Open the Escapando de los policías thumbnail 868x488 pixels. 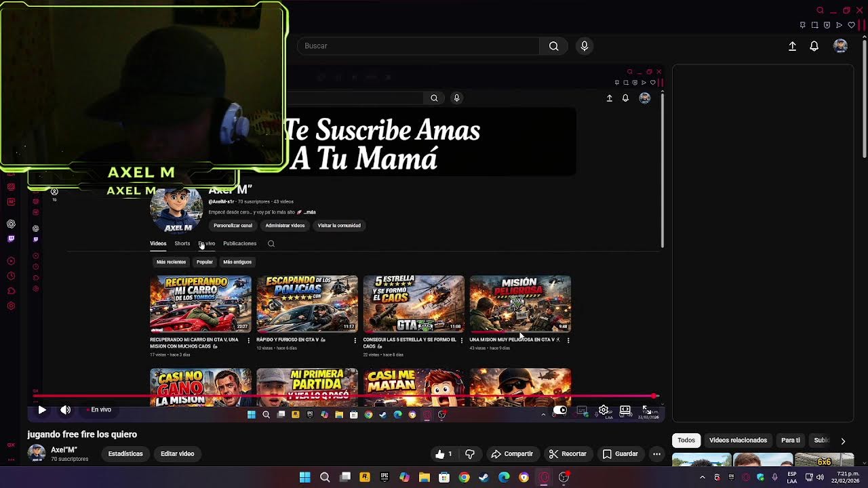pos(307,304)
